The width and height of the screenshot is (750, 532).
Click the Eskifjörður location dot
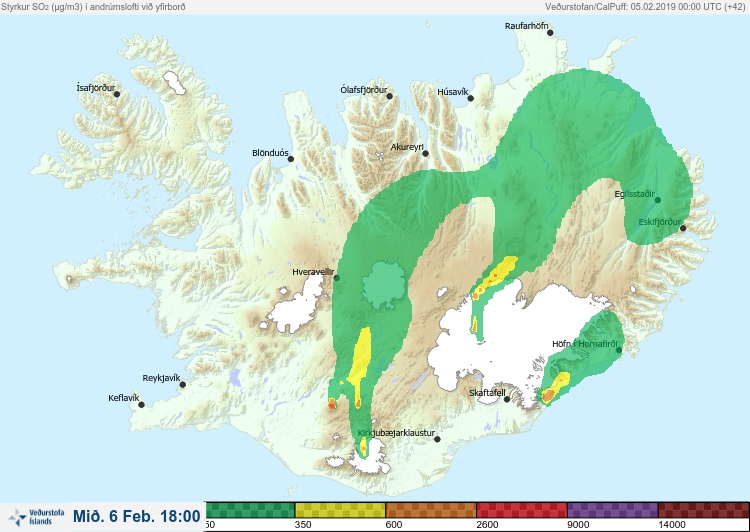pos(683,228)
